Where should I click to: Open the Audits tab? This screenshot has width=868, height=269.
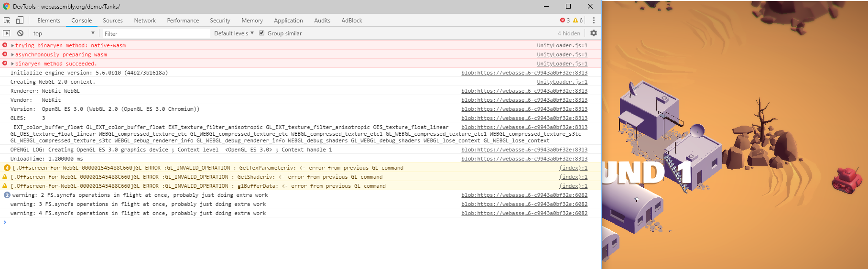click(x=322, y=21)
